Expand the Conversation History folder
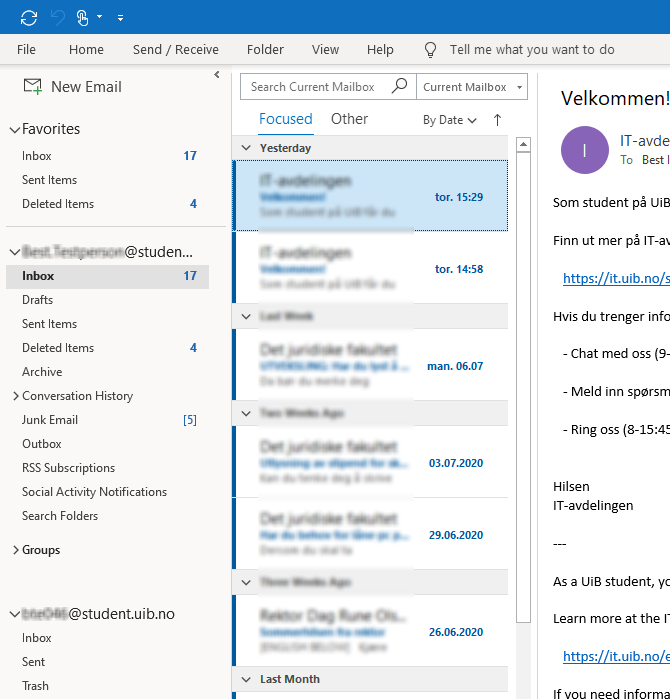This screenshot has height=699, width=670. coord(15,397)
